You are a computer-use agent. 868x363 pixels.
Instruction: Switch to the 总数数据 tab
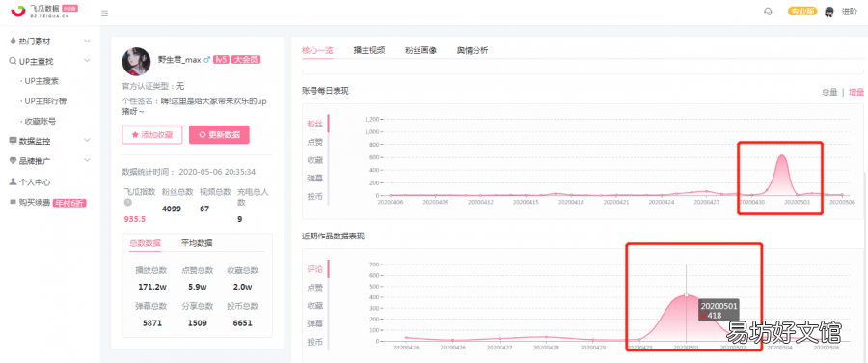145,243
